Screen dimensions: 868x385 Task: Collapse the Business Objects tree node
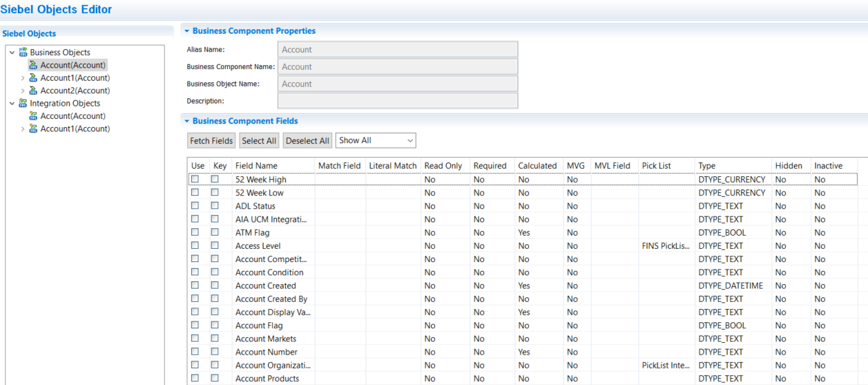point(12,53)
